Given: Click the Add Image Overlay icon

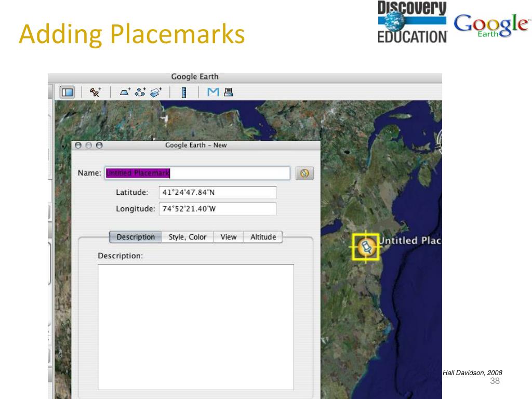Looking at the screenshot, I should (156, 92).
